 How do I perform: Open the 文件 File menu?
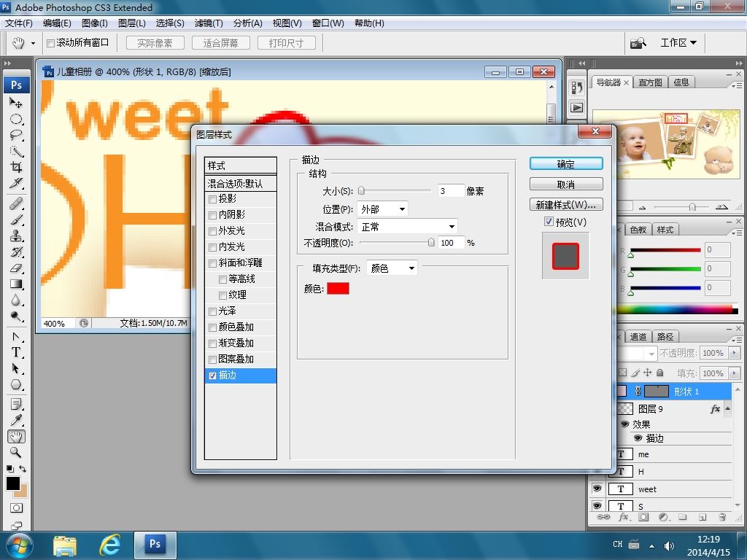click(18, 23)
